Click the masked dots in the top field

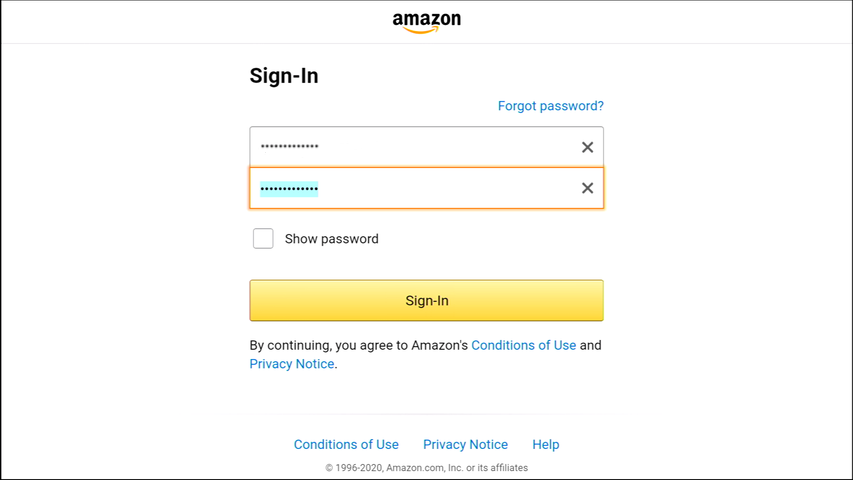click(x=289, y=146)
